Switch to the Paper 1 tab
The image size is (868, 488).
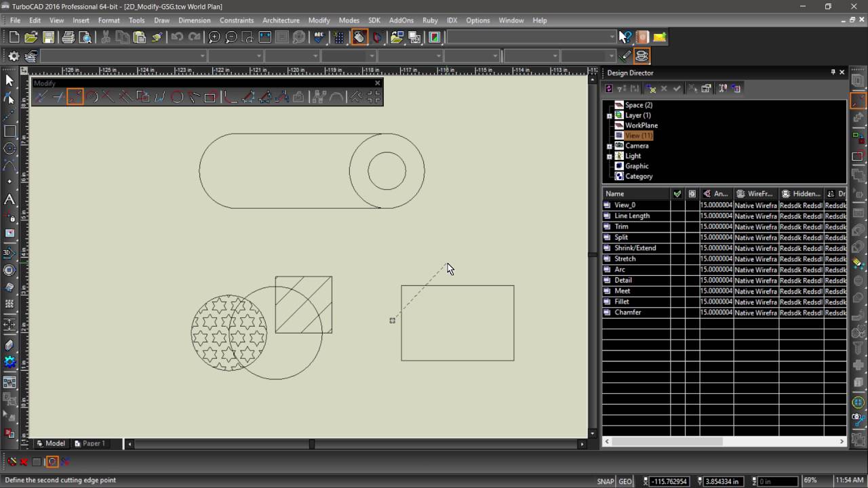(90, 444)
